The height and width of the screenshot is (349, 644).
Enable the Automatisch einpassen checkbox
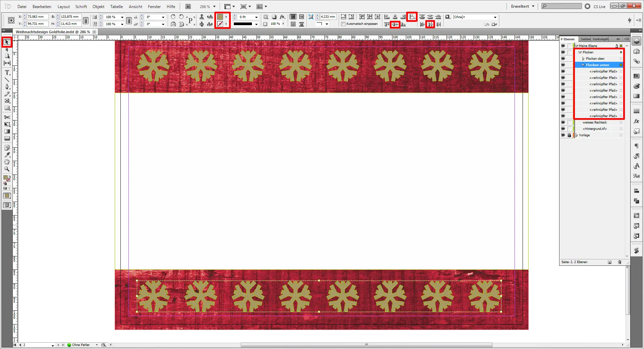point(343,24)
